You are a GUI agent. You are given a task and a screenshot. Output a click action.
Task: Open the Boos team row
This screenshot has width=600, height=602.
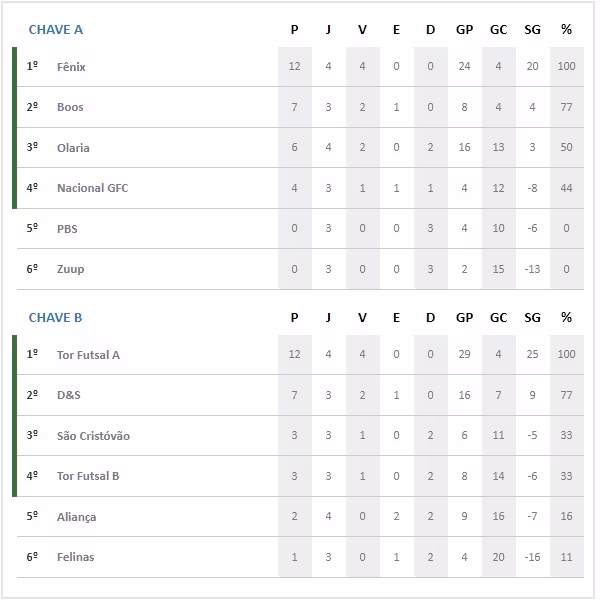coord(70,107)
